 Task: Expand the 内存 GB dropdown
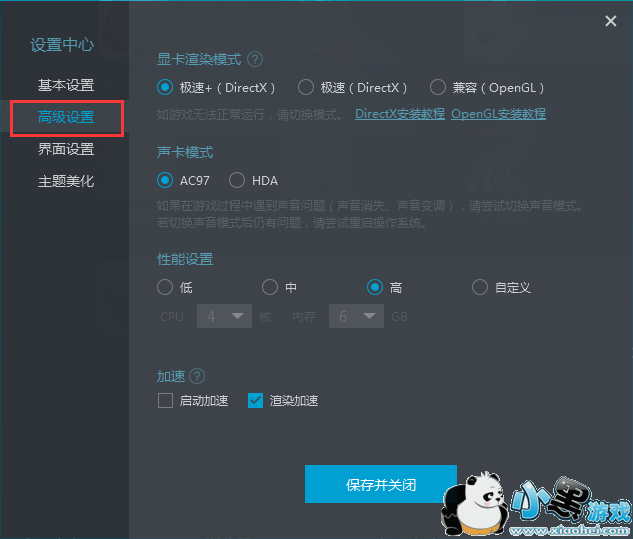pos(356,316)
